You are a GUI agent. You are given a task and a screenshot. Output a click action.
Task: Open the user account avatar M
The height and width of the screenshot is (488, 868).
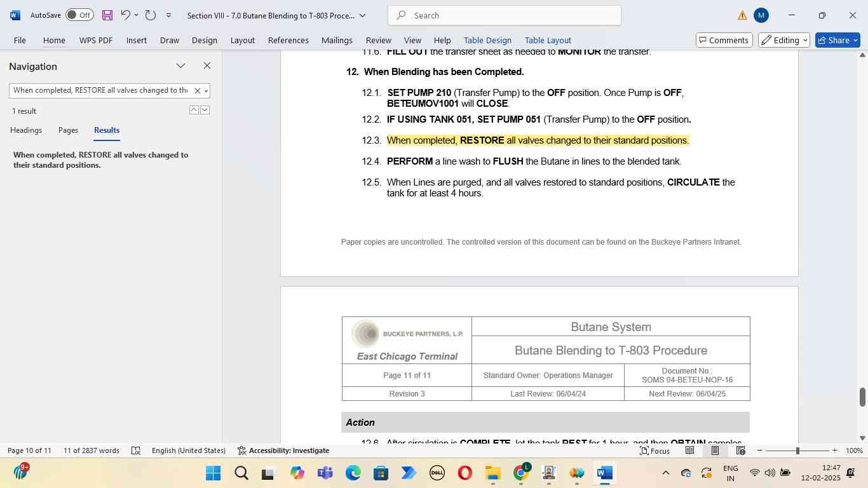(x=761, y=15)
